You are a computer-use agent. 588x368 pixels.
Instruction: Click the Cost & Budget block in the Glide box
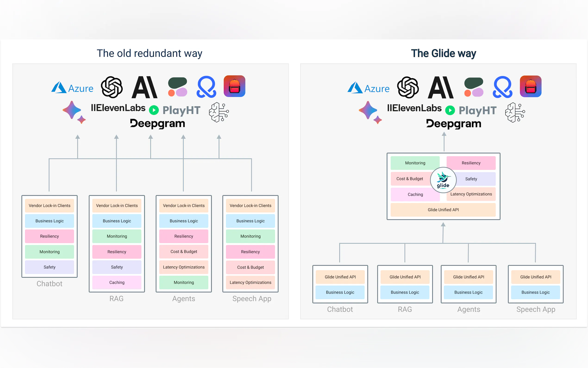[410, 179]
